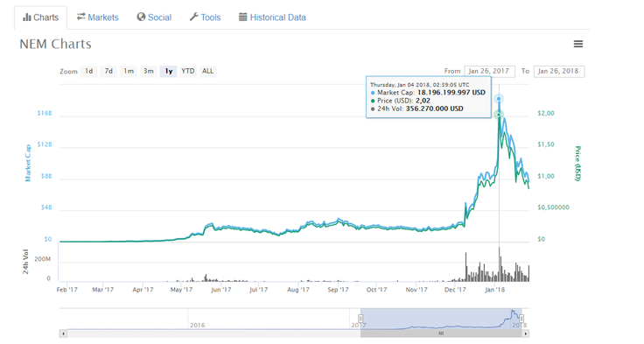Select the YTD zoom range
This screenshot has width=644, height=344.
pyautogui.click(x=188, y=71)
